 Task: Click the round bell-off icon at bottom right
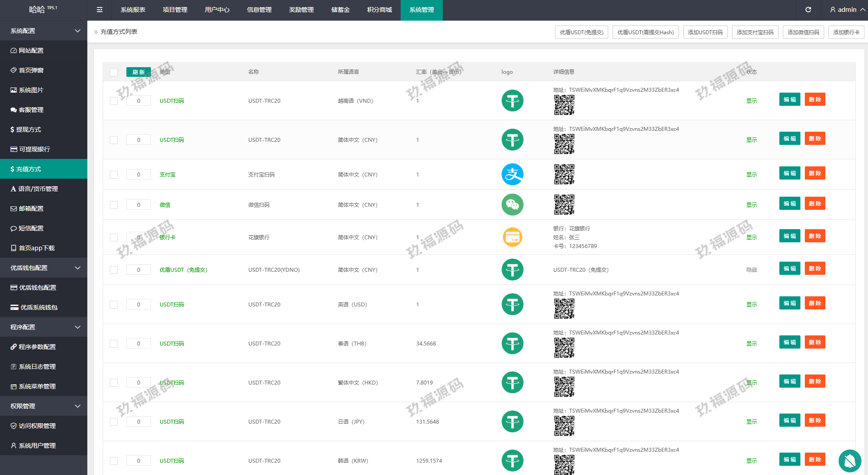(x=850, y=461)
